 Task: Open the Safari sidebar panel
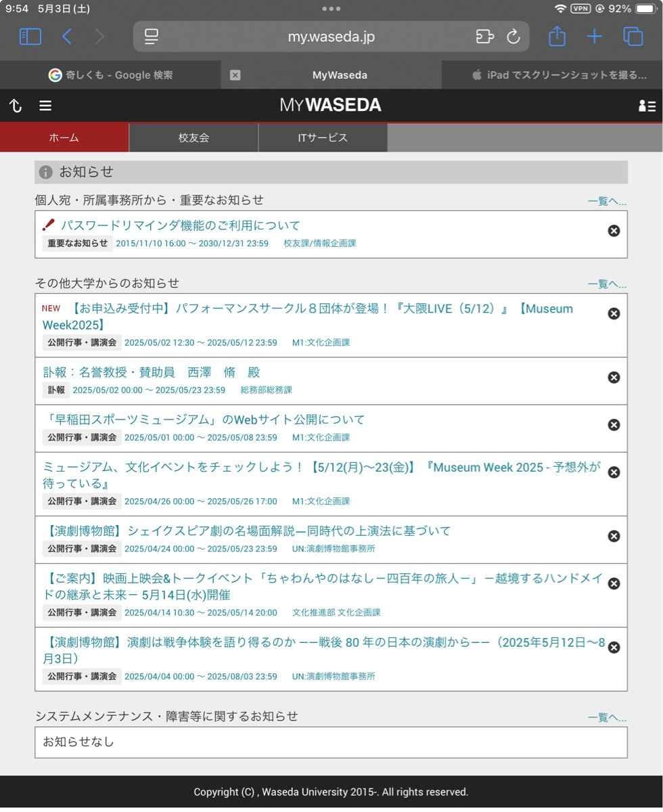(x=30, y=37)
